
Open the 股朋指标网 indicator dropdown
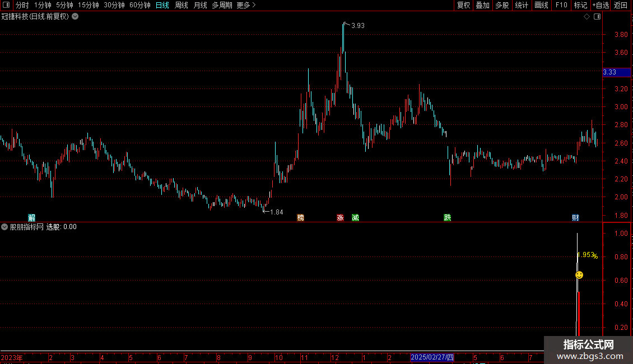click(x=4, y=227)
